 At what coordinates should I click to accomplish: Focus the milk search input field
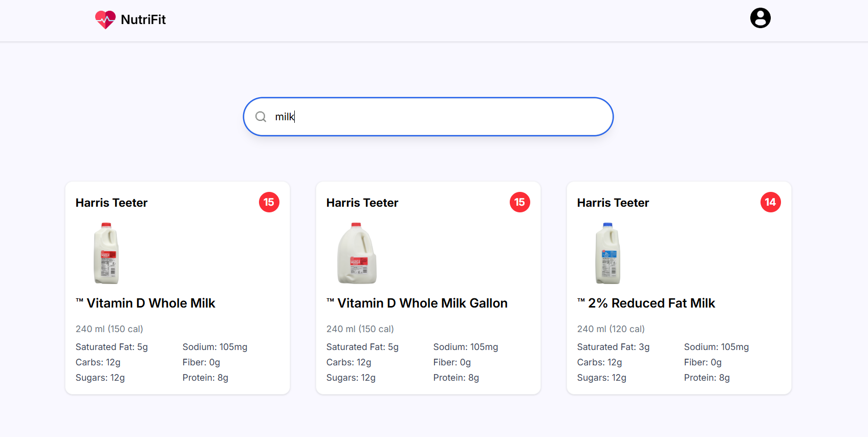pos(428,117)
